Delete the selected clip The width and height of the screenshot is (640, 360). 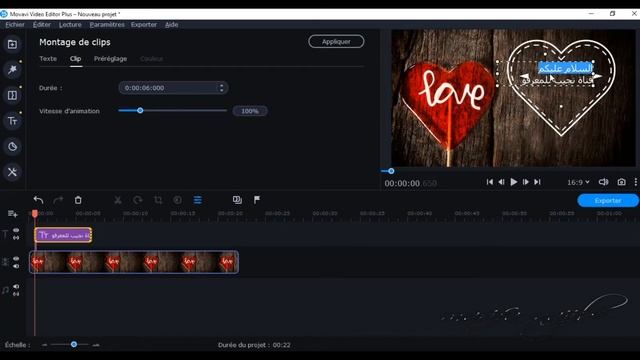tap(78, 200)
